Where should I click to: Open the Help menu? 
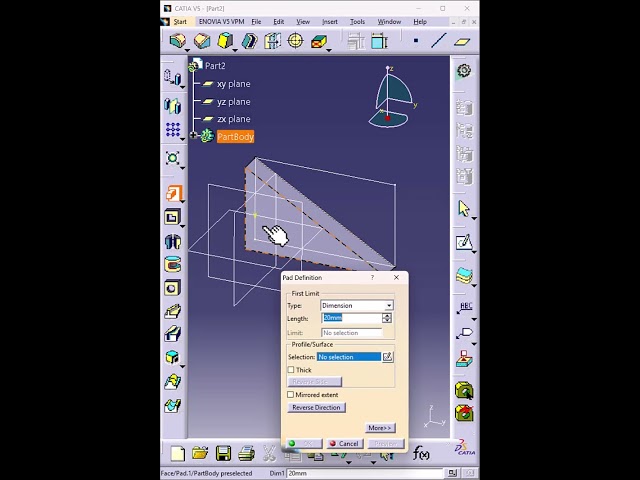pyautogui.click(x=420, y=22)
